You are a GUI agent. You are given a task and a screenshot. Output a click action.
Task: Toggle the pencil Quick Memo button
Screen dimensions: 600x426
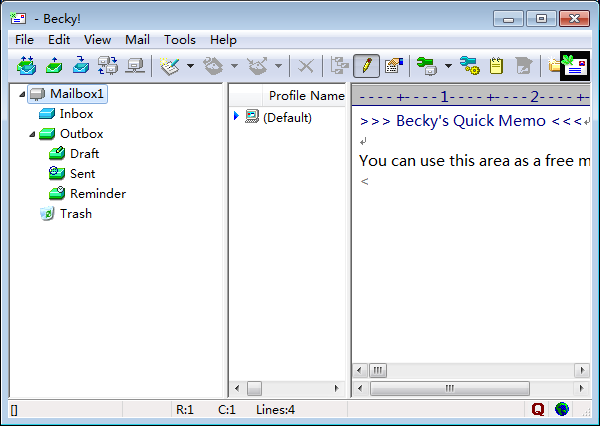367,66
